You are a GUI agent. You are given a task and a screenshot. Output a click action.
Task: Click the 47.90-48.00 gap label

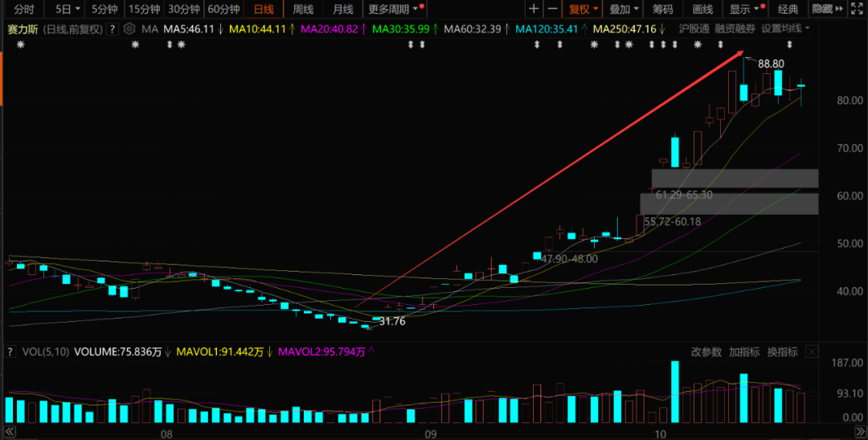tap(569, 259)
